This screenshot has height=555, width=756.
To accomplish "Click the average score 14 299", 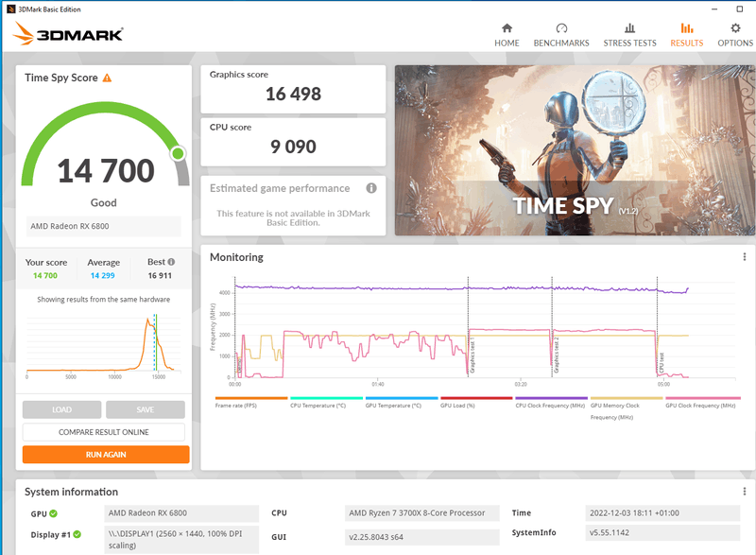I will click(x=103, y=275).
